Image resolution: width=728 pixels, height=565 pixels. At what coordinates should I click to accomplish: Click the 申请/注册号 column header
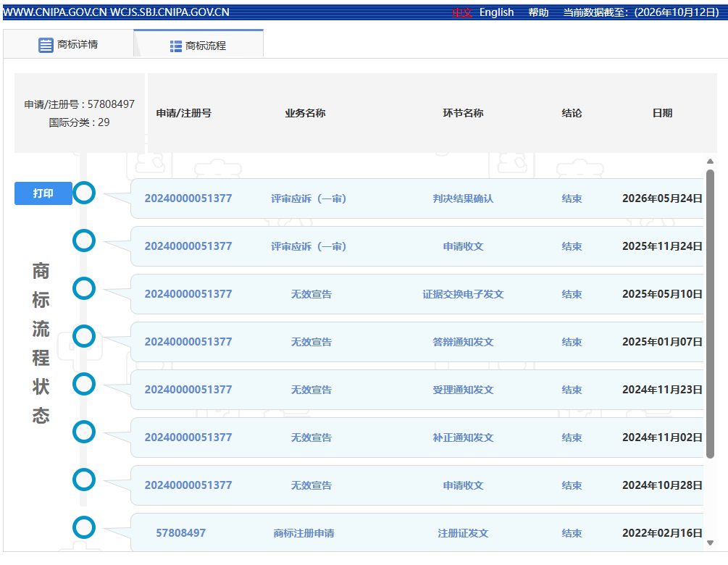[184, 113]
